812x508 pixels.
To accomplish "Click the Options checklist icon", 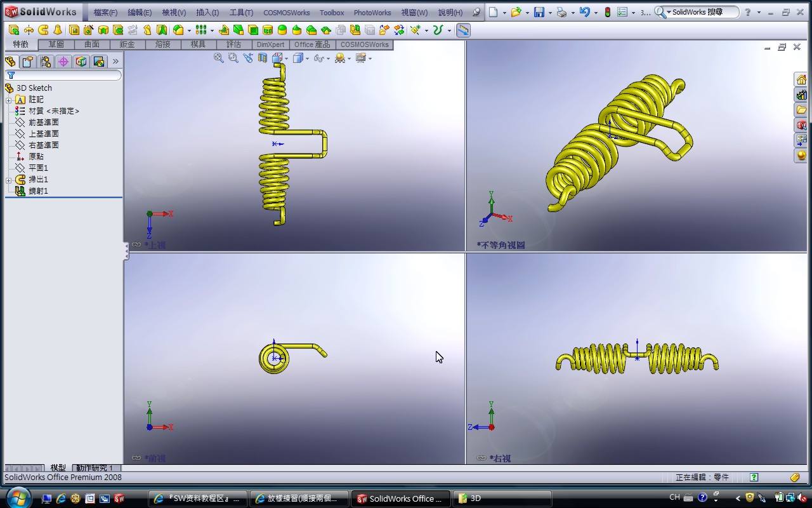I will tap(622, 12).
